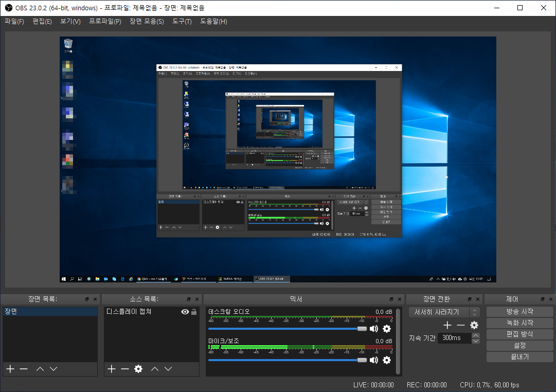Click the 데스크탑 오디오 0.0 dB value
Viewport: 556px width, 392px height.
pyautogui.click(x=384, y=312)
